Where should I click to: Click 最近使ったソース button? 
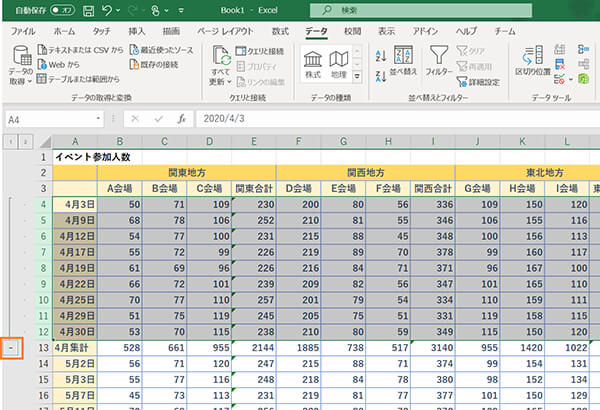pyautogui.click(x=161, y=50)
